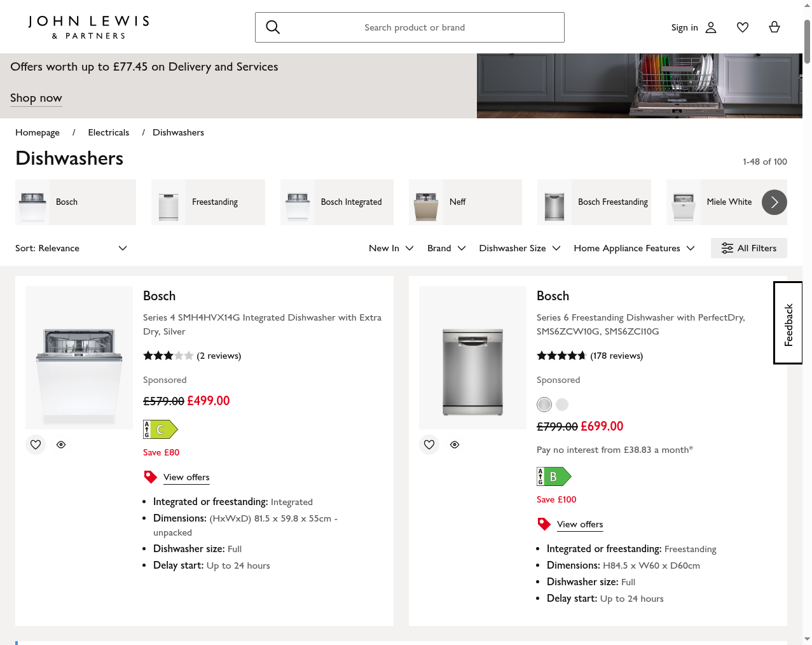
Task: Show next category carousel arrow
Action: [774, 202]
